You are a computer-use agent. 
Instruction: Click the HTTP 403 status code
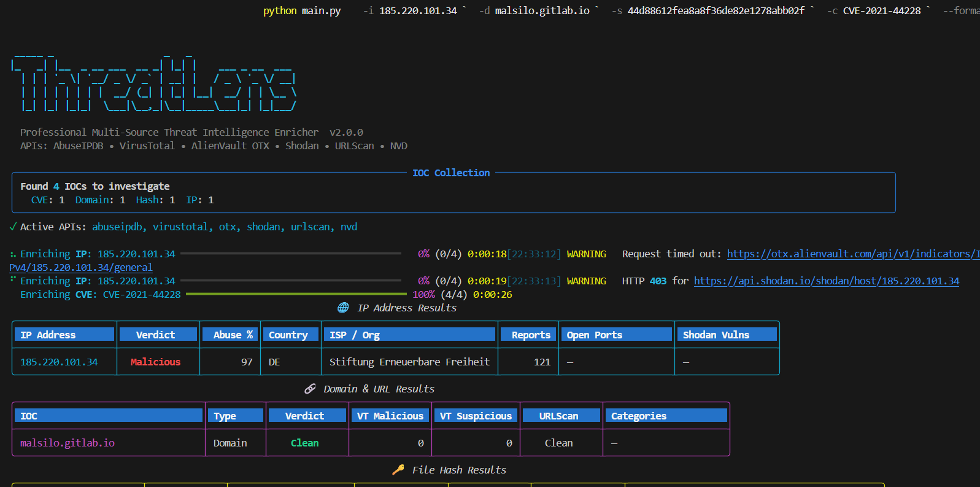pyautogui.click(x=658, y=281)
